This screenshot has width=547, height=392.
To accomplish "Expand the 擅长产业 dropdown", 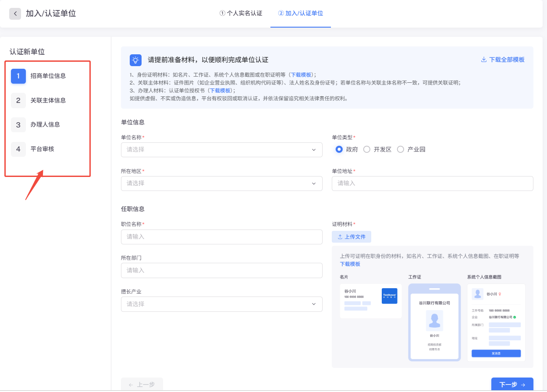I will tap(222, 304).
